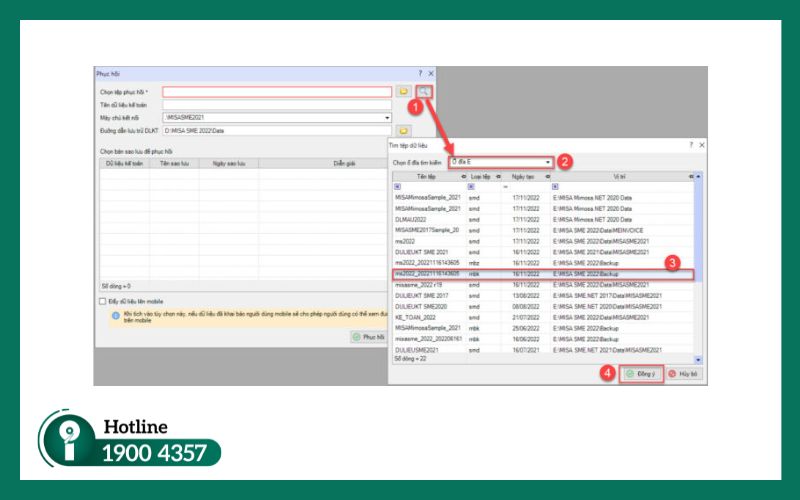This screenshot has height=500, width=800.
Task: Click the Diễn giải column header
Action: pos(344,164)
